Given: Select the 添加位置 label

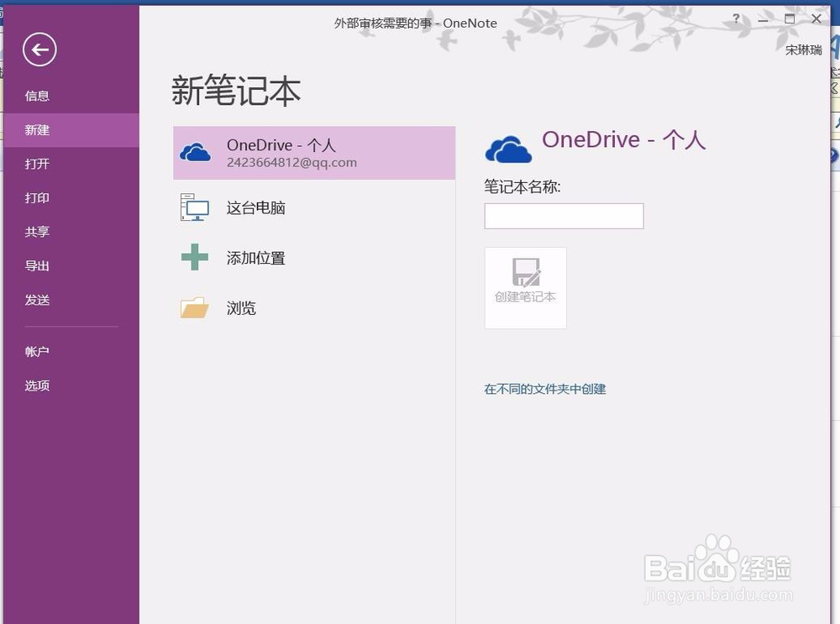Looking at the screenshot, I should coord(255,258).
